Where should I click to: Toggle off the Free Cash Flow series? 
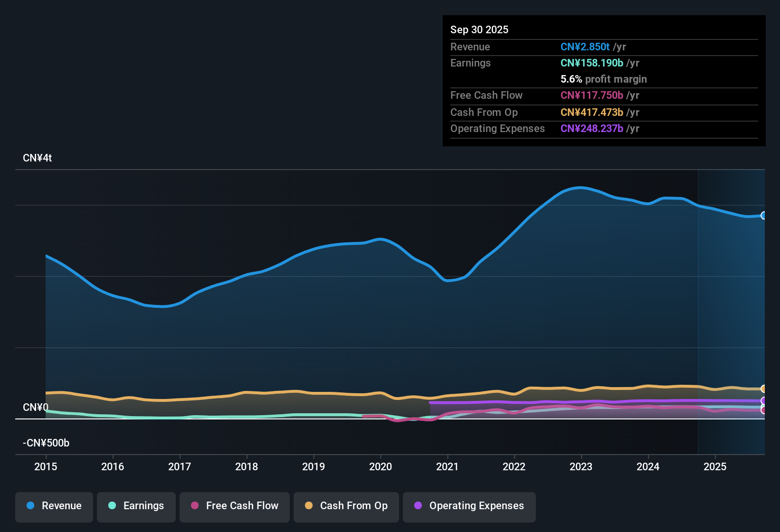(242, 506)
